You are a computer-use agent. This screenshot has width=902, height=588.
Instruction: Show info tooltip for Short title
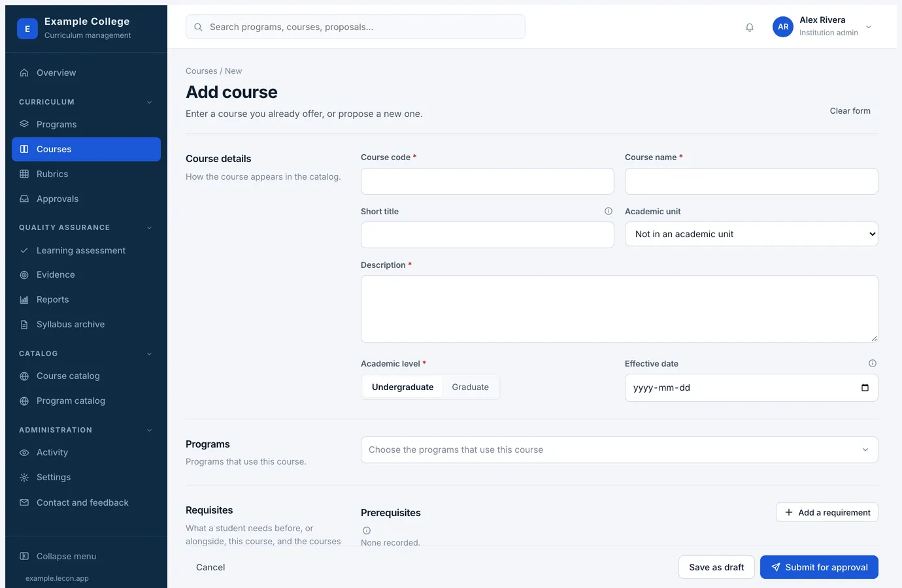coord(609,211)
